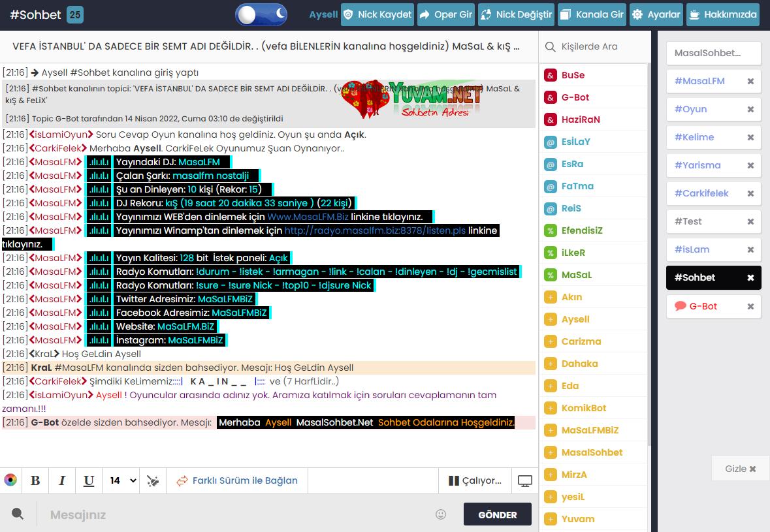Switch to the #Test channel tab

[688, 221]
